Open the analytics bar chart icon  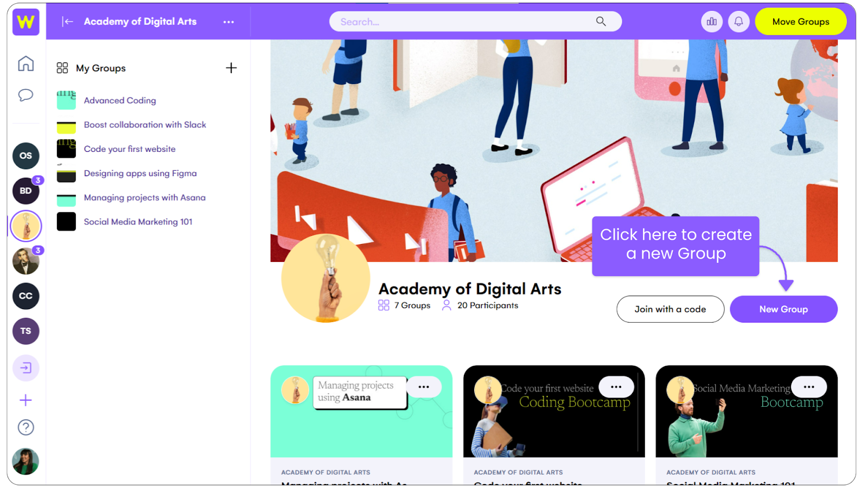point(712,22)
